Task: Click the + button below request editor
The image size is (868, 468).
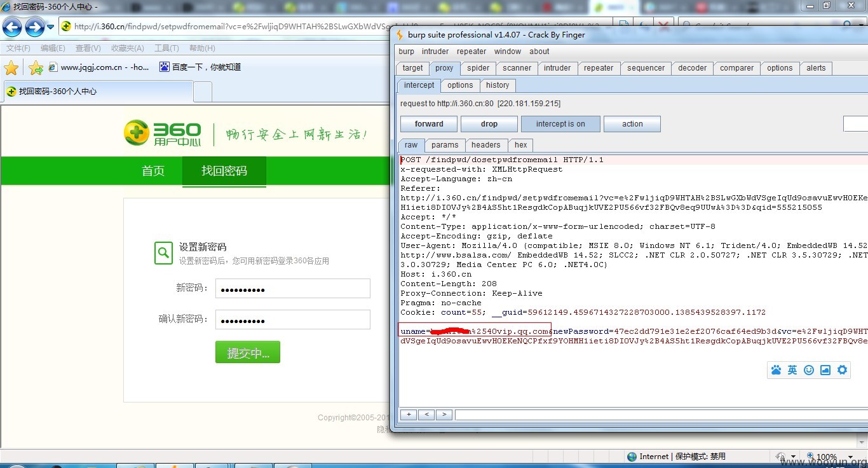Action: click(x=409, y=415)
